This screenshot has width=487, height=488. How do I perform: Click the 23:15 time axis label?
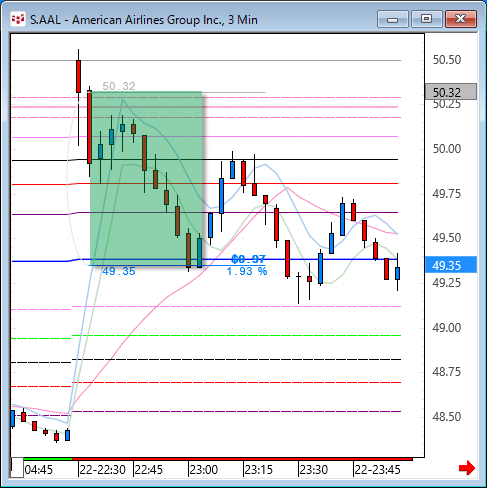coord(258,470)
